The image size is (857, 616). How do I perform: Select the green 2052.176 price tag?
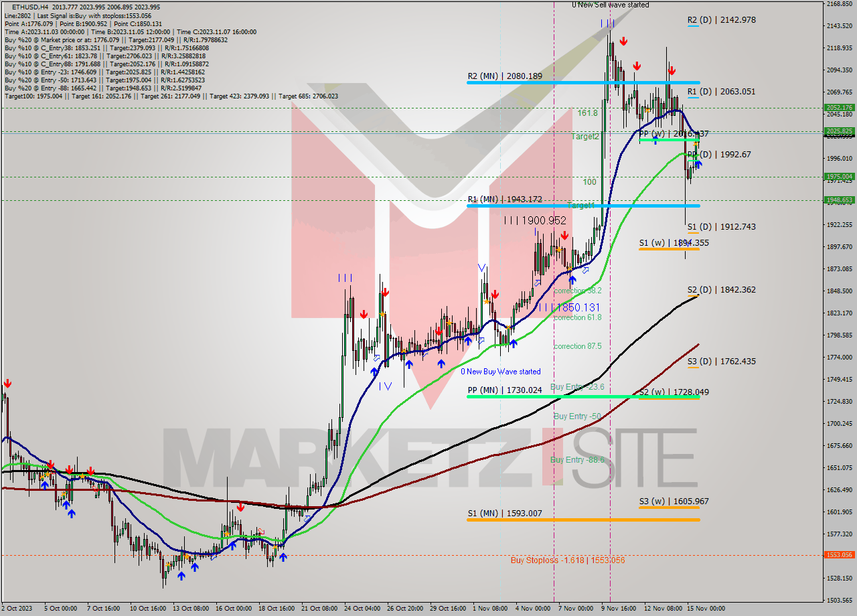(840, 107)
